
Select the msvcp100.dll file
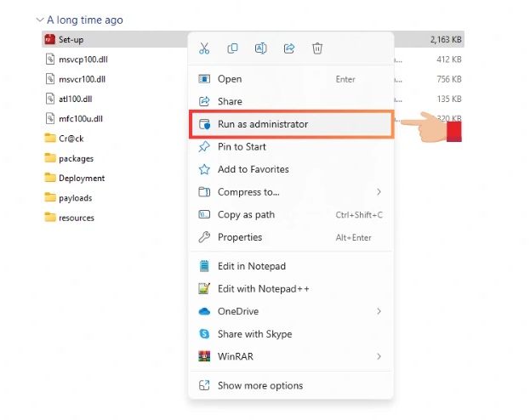pos(83,60)
